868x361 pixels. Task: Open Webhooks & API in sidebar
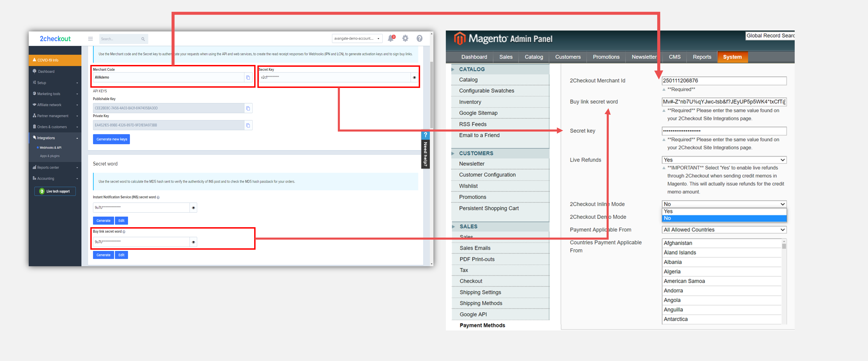[51, 148]
